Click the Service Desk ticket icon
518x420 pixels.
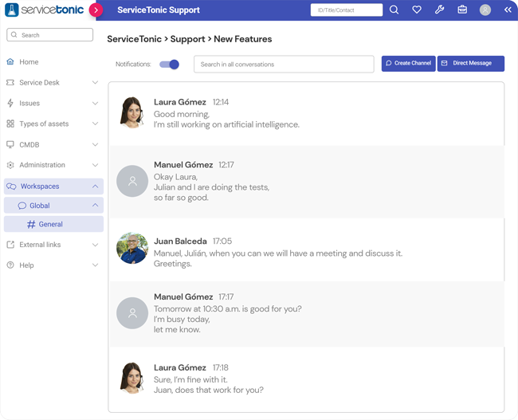point(10,82)
